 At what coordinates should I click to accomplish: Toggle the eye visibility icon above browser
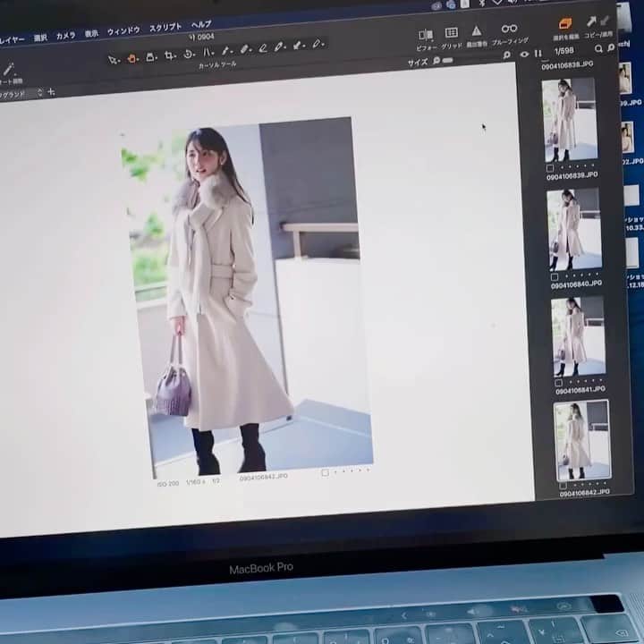[x=524, y=54]
